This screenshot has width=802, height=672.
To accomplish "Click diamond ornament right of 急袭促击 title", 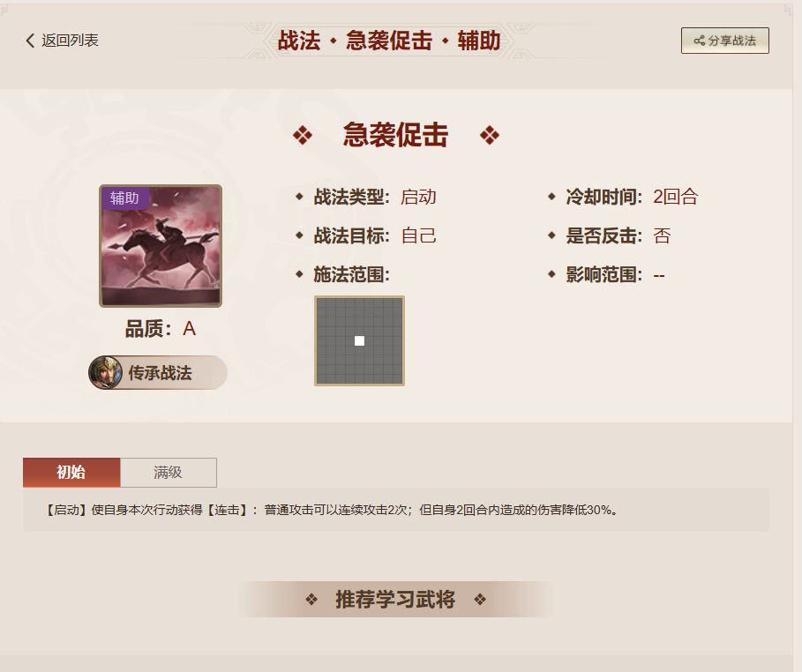I will coord(490,136).
